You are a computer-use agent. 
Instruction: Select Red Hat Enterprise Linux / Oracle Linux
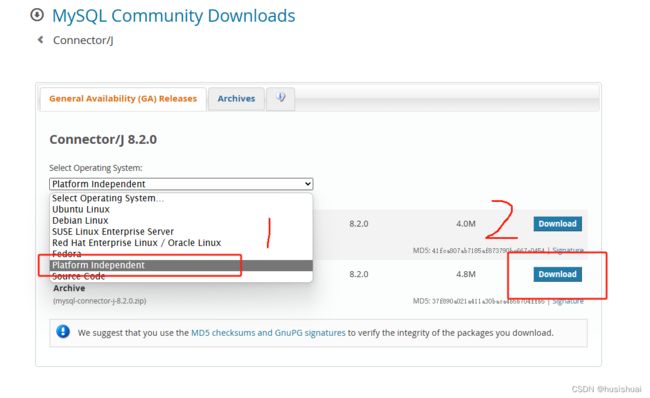click(181, 243)
